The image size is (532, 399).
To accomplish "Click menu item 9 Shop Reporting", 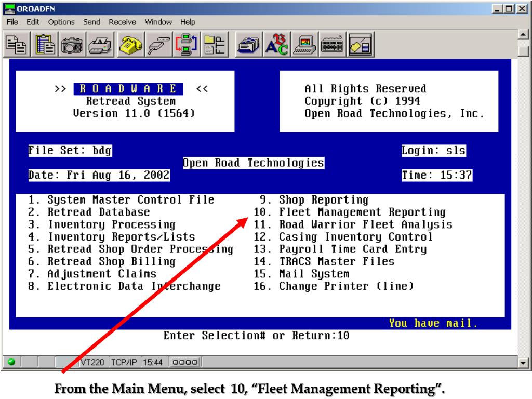I will 314,199.
